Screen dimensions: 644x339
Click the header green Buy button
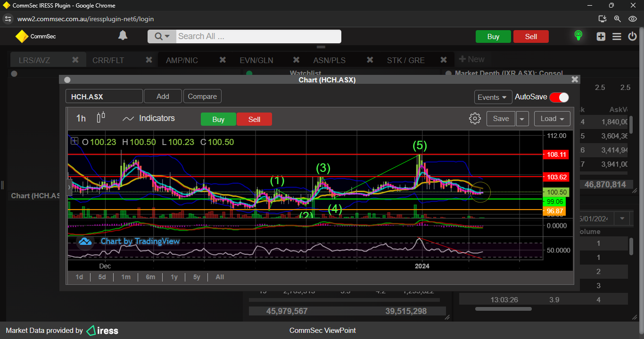493,37
